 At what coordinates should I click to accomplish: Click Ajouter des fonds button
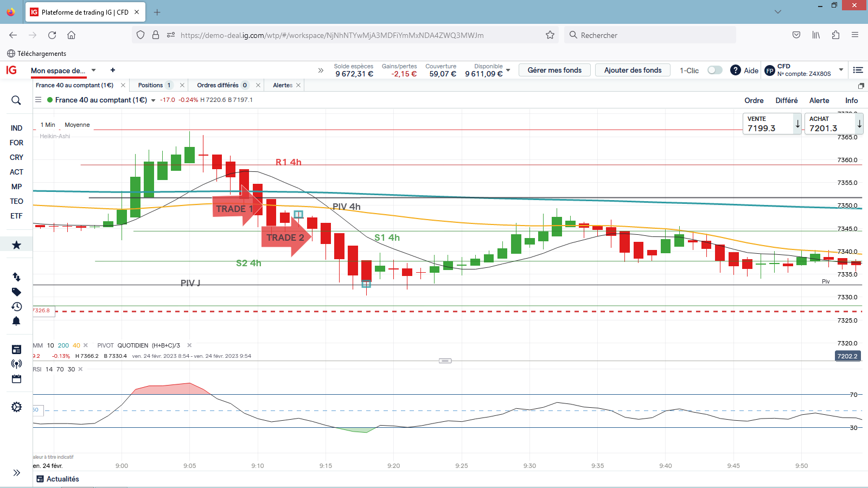pos(633,70)
